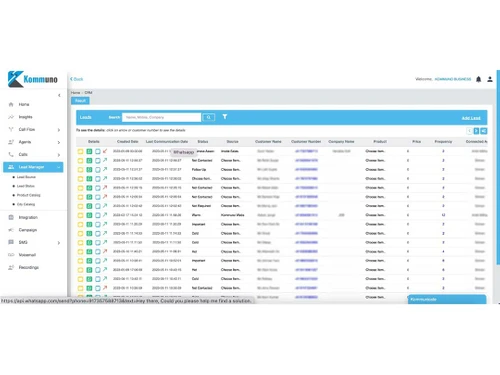Screen dimensions: 500x375
Task: Open the user profile icon
Action: 490,79
